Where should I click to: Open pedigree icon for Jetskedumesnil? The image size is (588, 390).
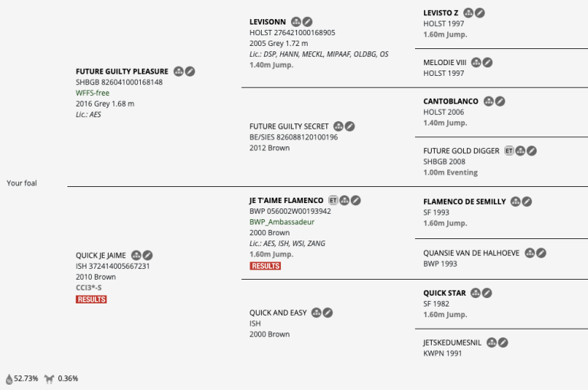pyautogui.click(x=492, y=342)
